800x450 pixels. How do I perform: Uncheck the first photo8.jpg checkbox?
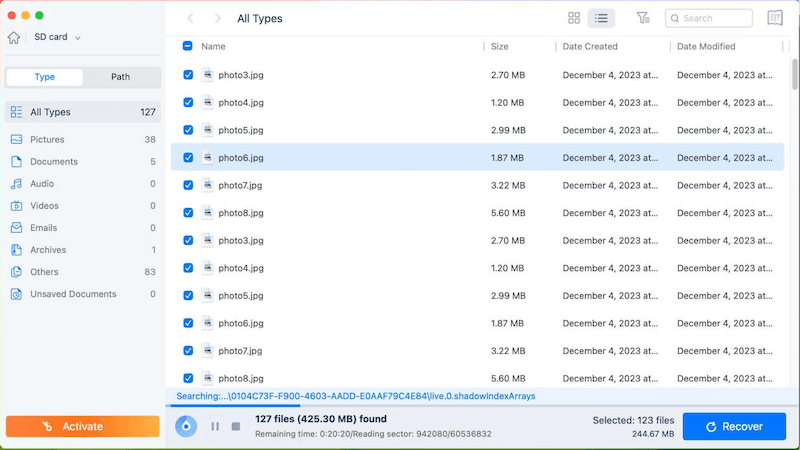point(188,213)
